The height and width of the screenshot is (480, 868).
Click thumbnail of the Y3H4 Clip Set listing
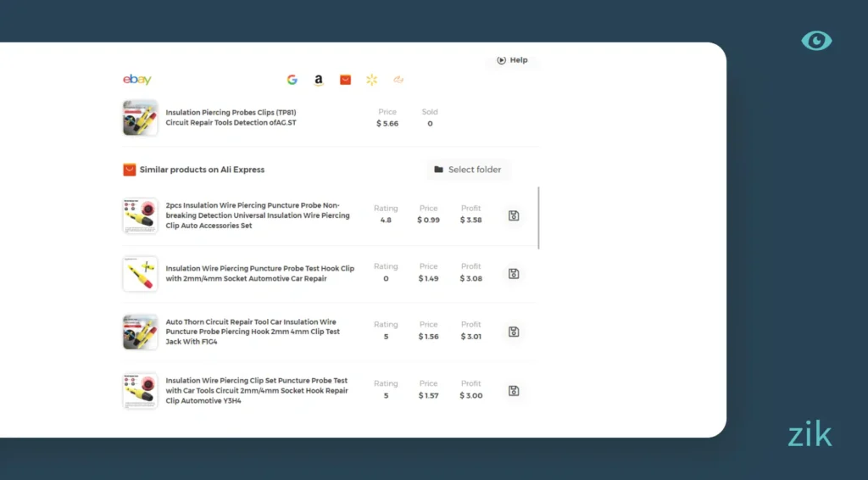(140, 391)
